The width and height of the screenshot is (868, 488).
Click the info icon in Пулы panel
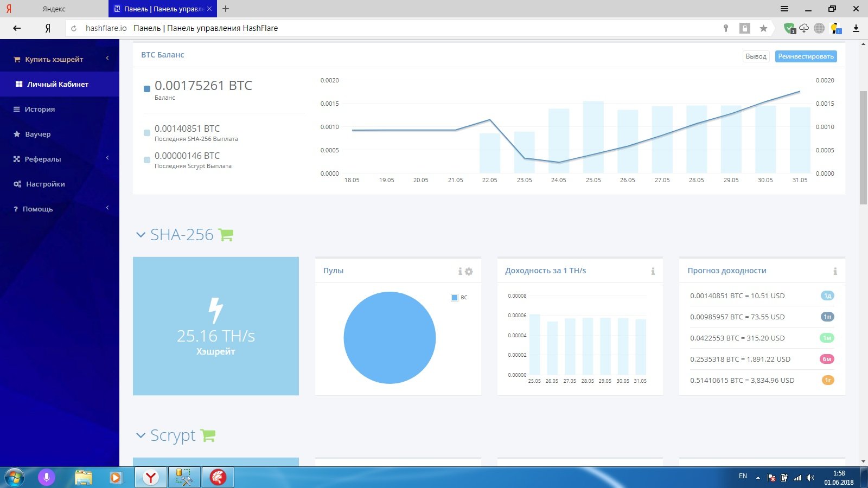tap(460, 271)
